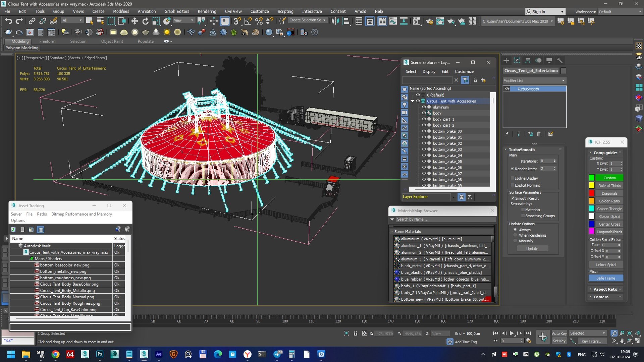Click Refresh in Asset Tracking toolbar
644x362 pixels.
(x=13, y=230)
